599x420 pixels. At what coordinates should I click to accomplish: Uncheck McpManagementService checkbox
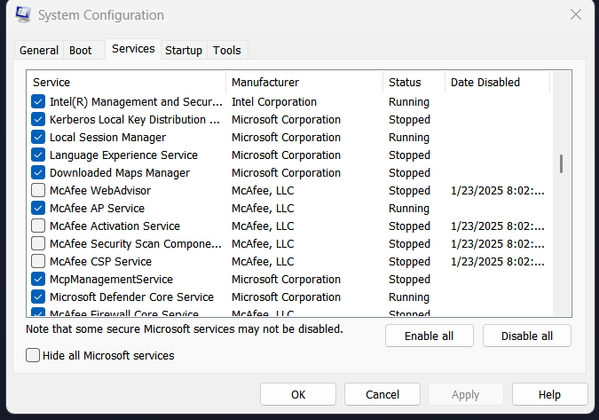click(x=38, y=279)
